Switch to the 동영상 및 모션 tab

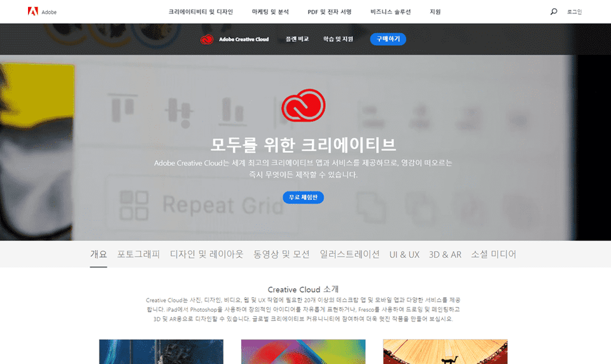pos(281,254)
